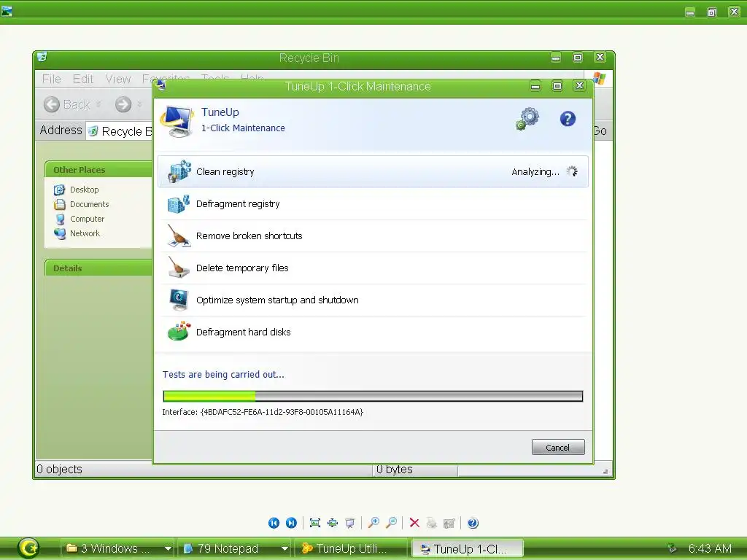Click the TuneUp 1-Click window title icon
The width and height of the screenshot is (747, 560).
pyautogui.click(x=161, y=86)
